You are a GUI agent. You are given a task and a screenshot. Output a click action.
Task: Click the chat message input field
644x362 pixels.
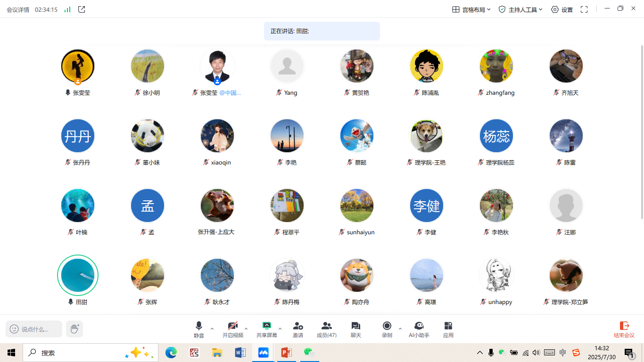point(35,329)
